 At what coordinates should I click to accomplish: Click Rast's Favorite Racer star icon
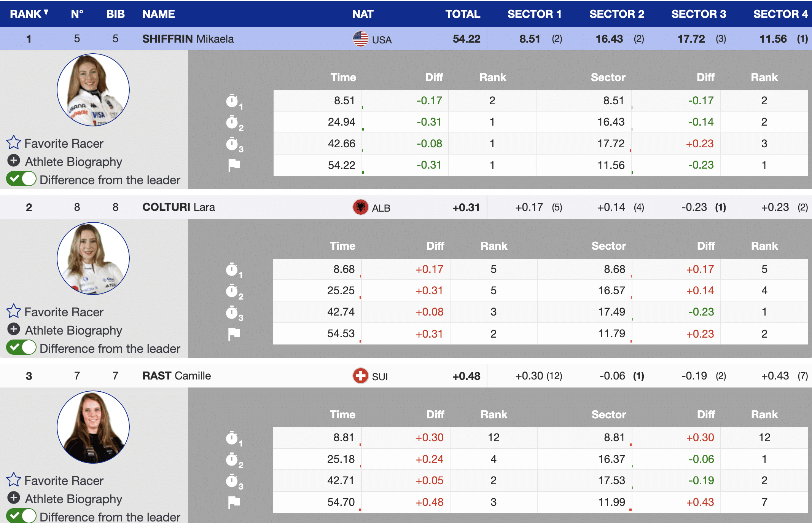(13, 480)
